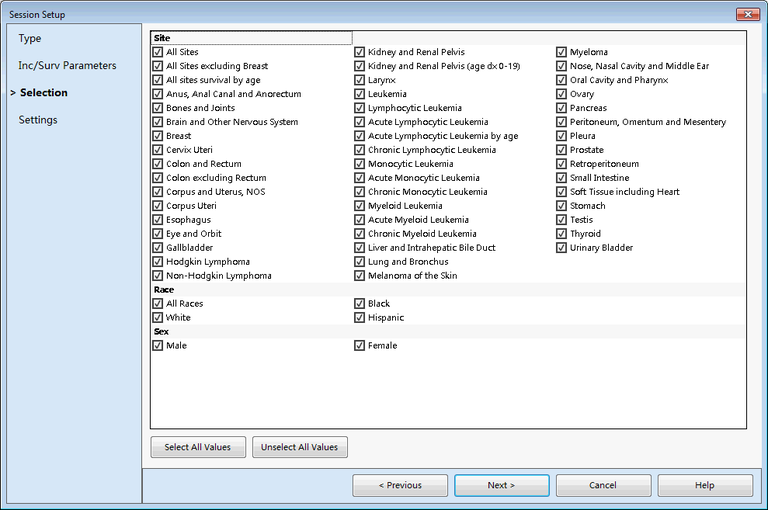Open the Type setup page
The width and height of the screenshot is (768, 510).
click(30, 39)
